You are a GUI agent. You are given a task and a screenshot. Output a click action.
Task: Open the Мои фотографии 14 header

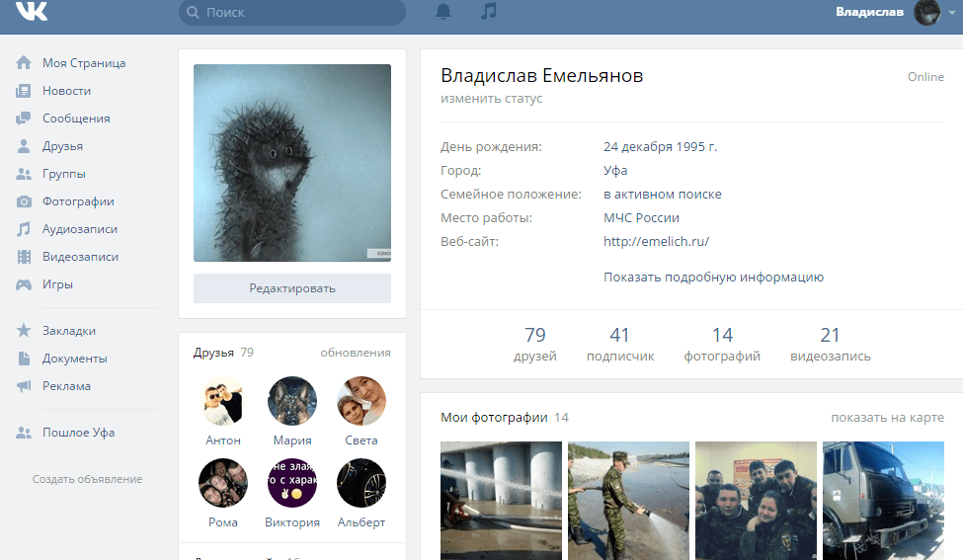[x=505, y=418]
